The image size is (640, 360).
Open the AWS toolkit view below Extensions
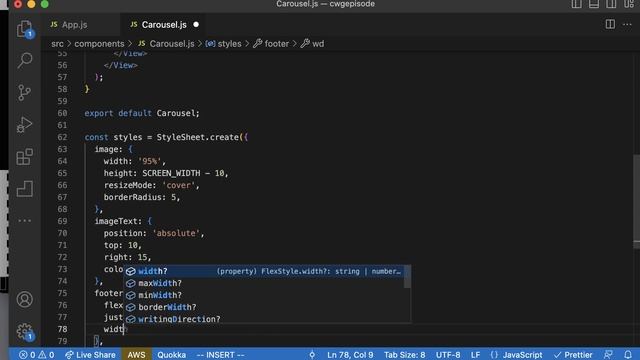(24, 189)
